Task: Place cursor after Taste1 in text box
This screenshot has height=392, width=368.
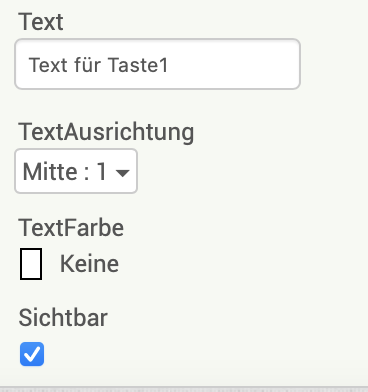Action: tap(170, 65)
